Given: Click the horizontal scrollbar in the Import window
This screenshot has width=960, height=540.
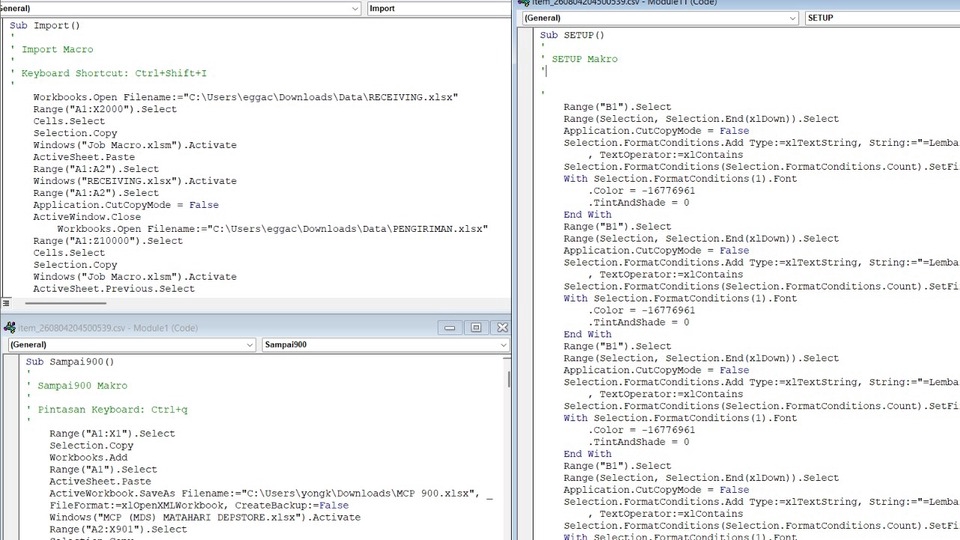Looking at the screenshot, I should coord(66,303).
